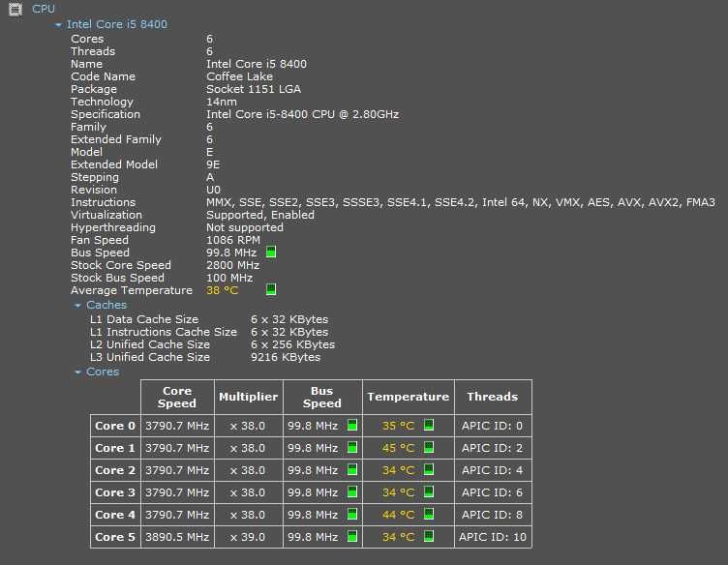Click the 2800 MHz stock core speed value

(232, 265)
